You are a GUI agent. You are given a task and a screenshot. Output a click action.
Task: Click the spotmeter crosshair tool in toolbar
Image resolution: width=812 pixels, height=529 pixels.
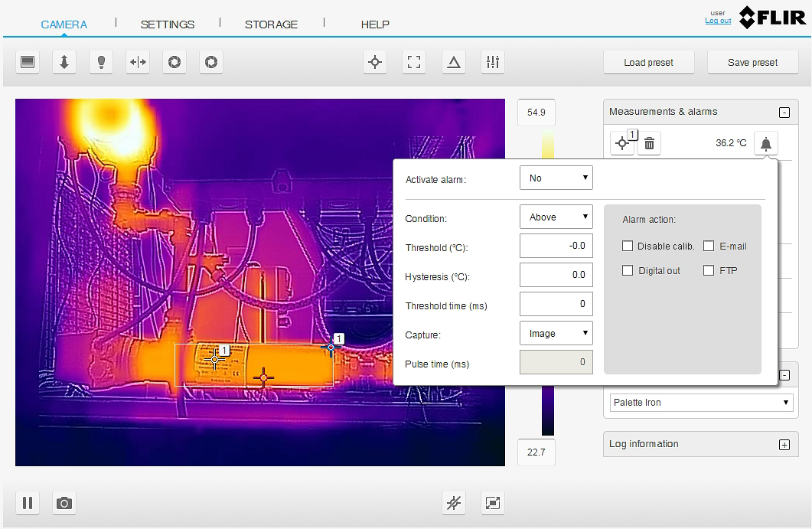tap(374, 63)
